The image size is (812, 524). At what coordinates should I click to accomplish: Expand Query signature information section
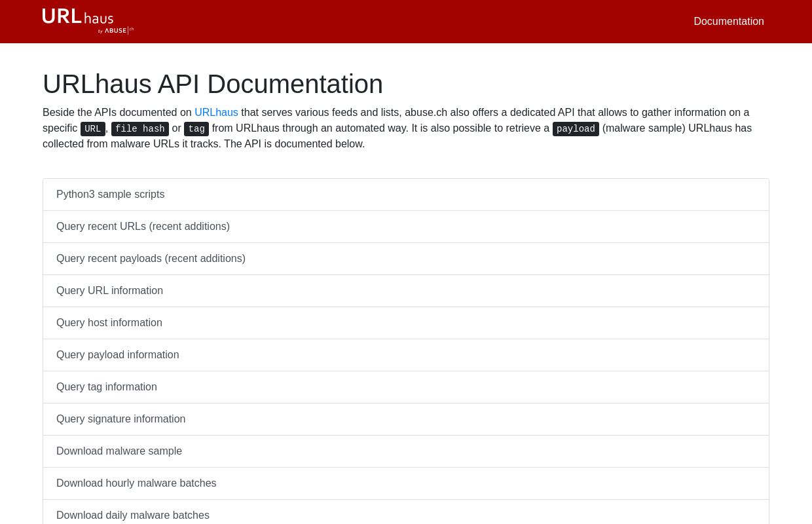[x=406, y=419]
